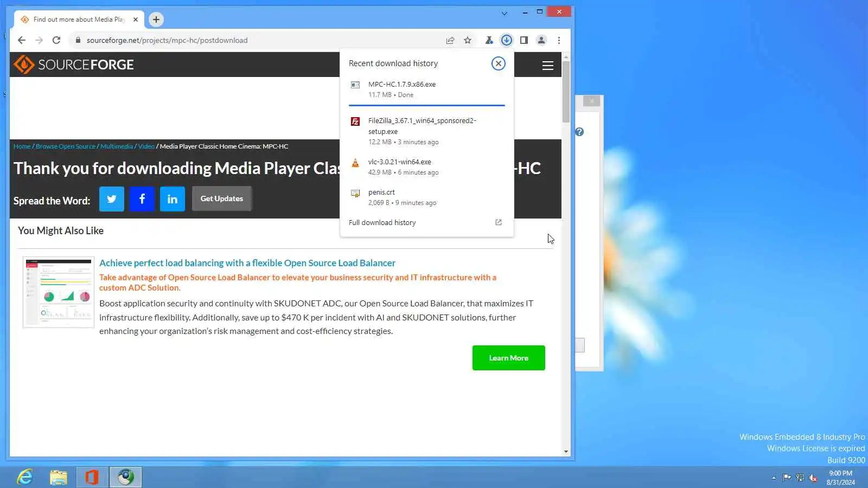The height and width of the screenshot is (488, 868).
Task: Open the SourceForge hamburger menu
Action: pyautogui.click(x=548, y=66)
